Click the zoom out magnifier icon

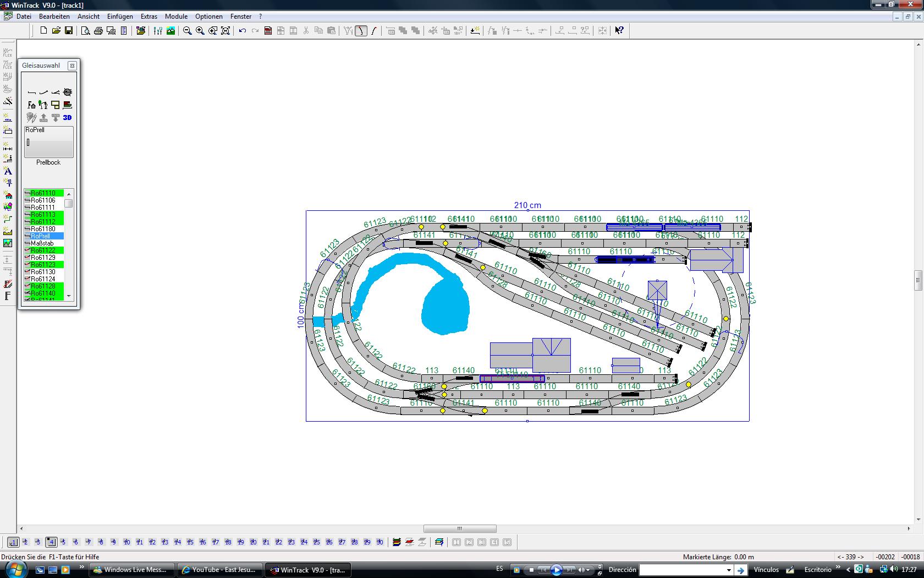(188, 31)
